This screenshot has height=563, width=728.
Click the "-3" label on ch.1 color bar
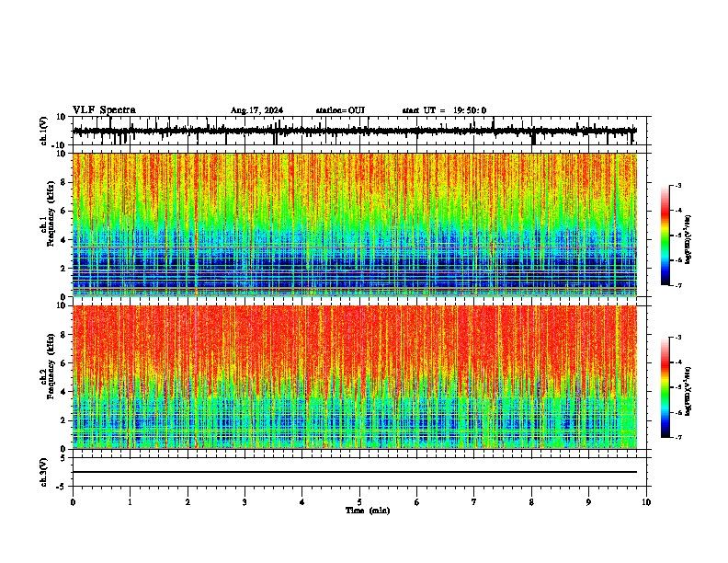coord(678,185)
